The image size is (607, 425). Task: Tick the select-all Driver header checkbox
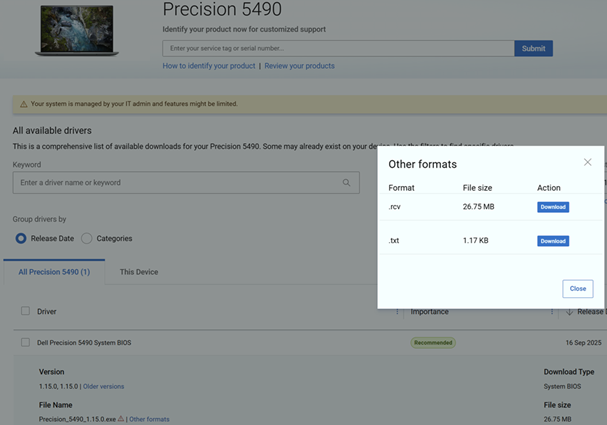(x=26, y=311)
